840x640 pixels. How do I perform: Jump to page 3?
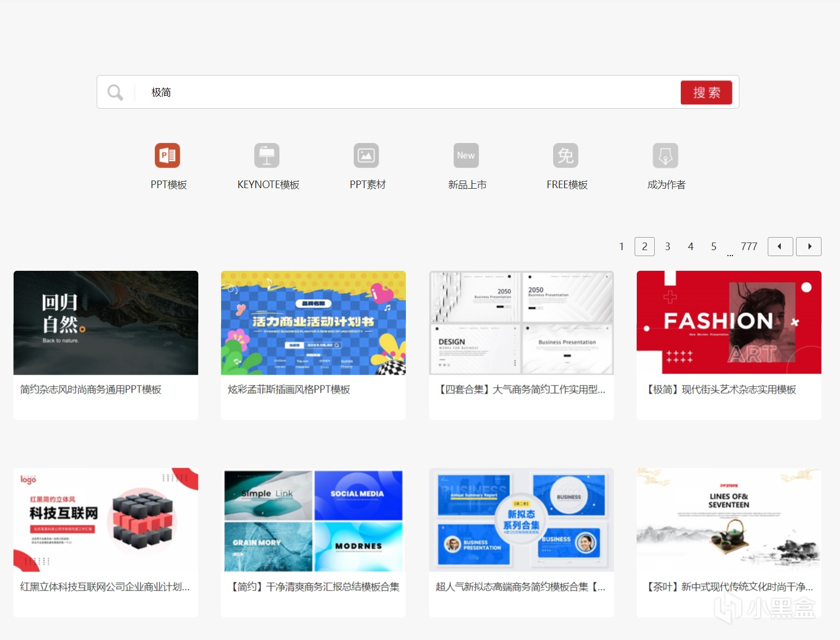668,246
